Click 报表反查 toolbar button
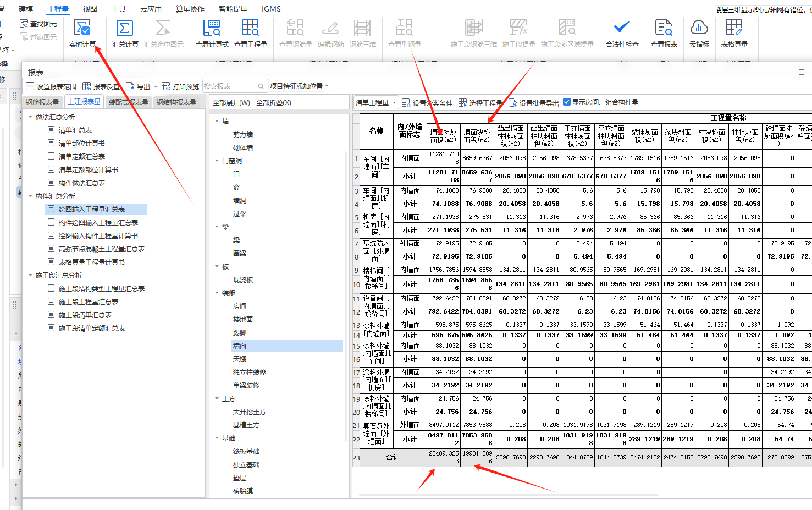812x510 pixels. coord(101,86)
